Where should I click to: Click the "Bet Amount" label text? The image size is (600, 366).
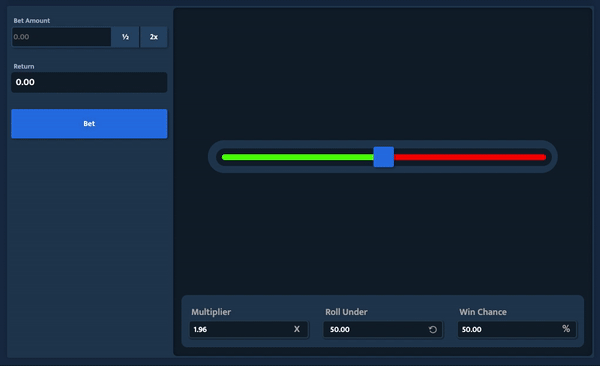(32, 21)
